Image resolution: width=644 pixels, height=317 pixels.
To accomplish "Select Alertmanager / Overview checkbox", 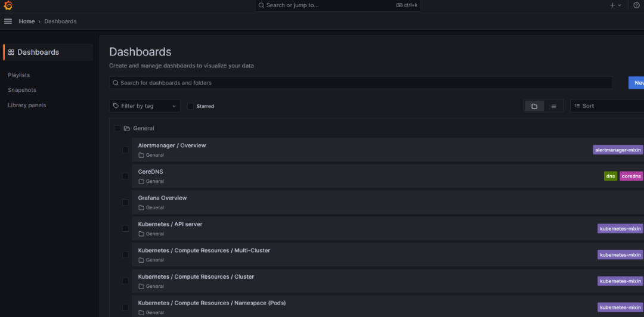I will pos(125,150).
